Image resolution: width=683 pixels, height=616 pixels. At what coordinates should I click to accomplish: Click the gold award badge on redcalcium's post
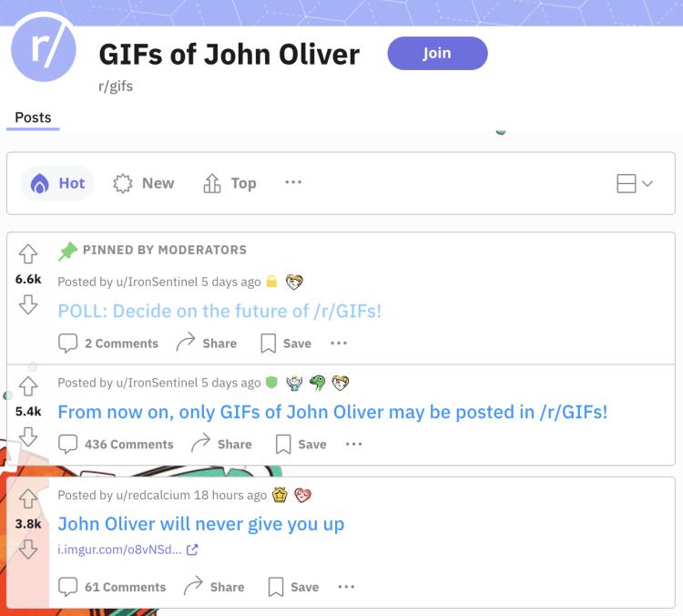[280, 495]
